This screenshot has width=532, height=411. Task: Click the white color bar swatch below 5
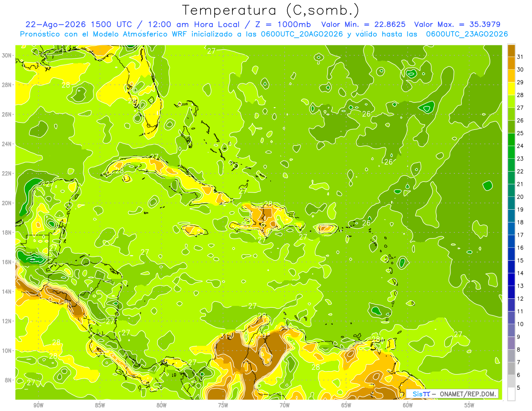[511, 394]
